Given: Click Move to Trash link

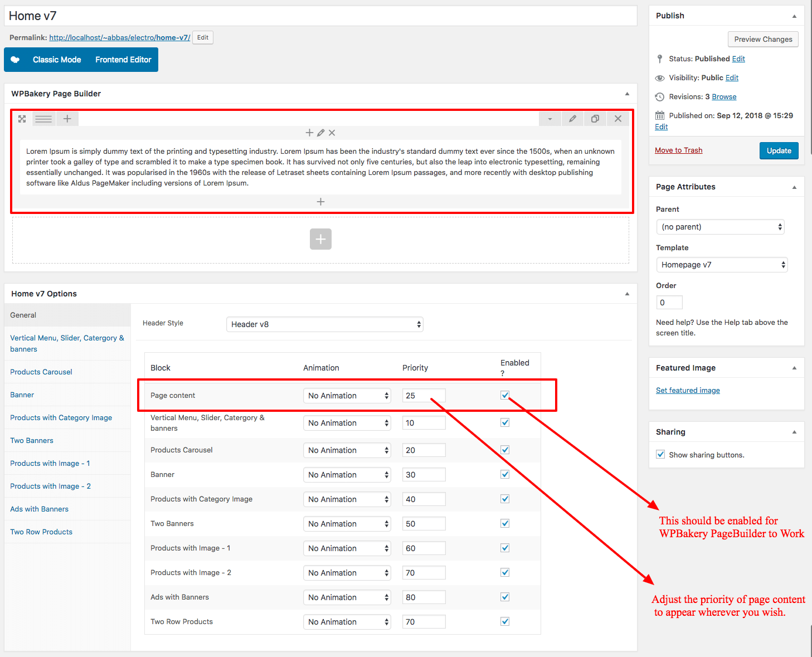Looking at the screenshot, I should pos(678,150).
